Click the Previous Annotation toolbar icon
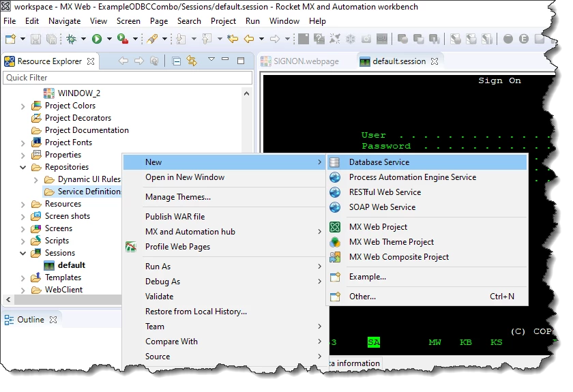573x392 pixels. pos(207,39)
